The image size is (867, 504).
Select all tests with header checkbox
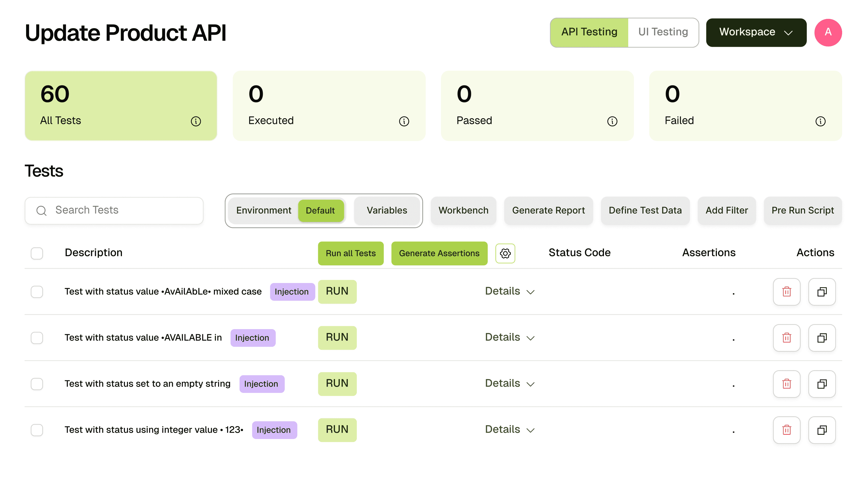point(37,253)
